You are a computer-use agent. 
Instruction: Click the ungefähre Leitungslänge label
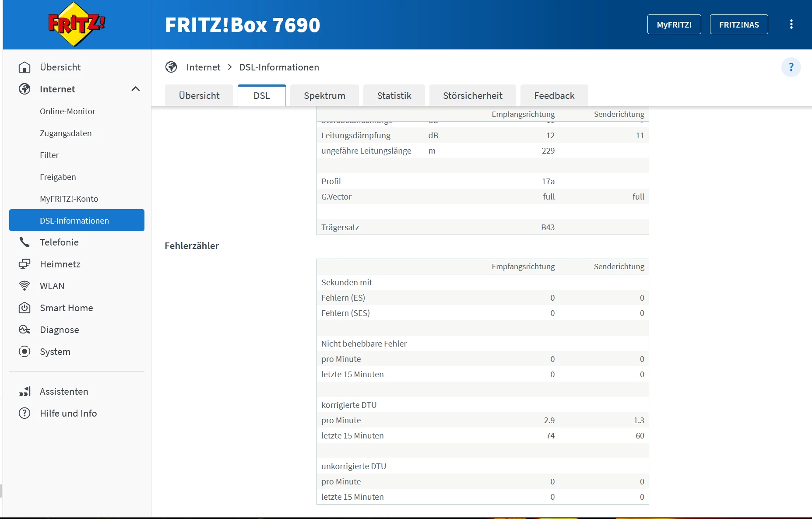point(366,151)
